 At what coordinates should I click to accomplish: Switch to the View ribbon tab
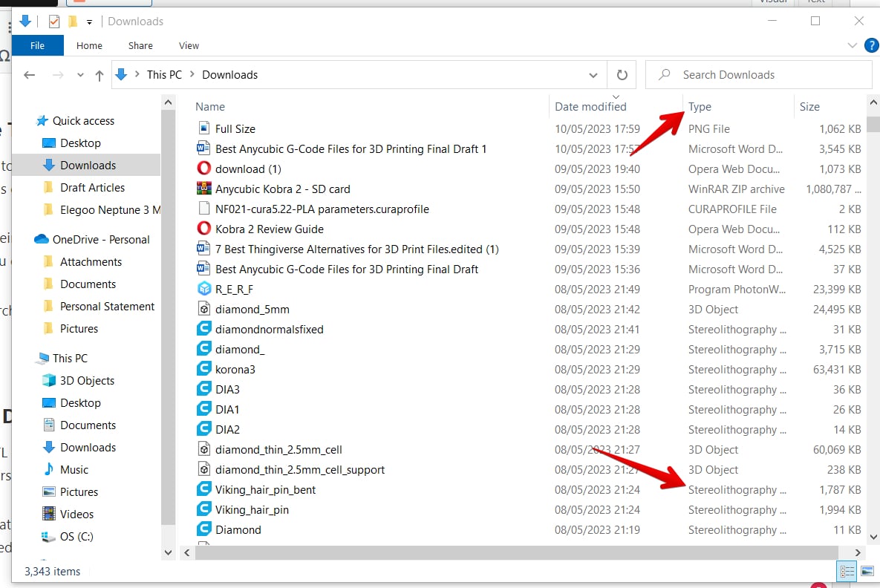click(x=188, y=45)
